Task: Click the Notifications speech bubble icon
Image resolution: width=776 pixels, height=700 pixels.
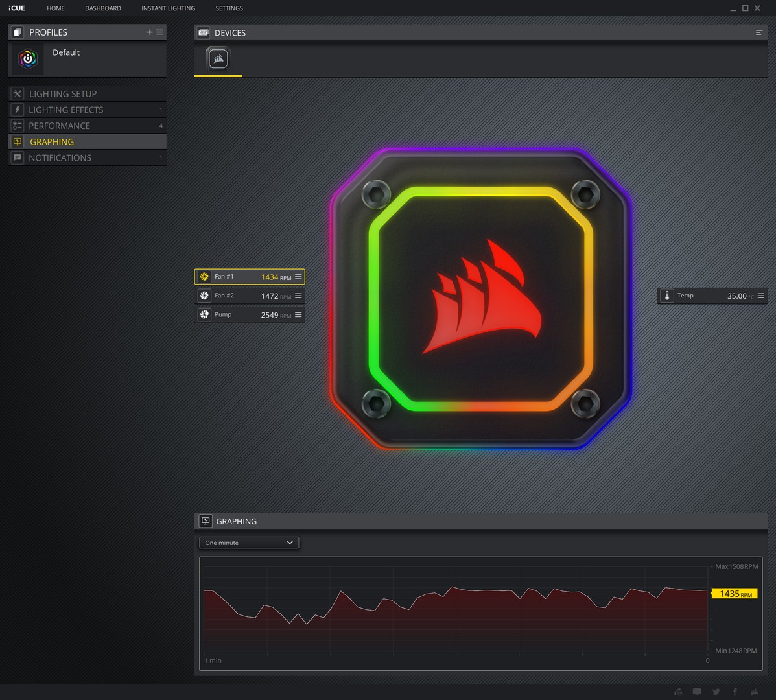Action: click(18, 157)
